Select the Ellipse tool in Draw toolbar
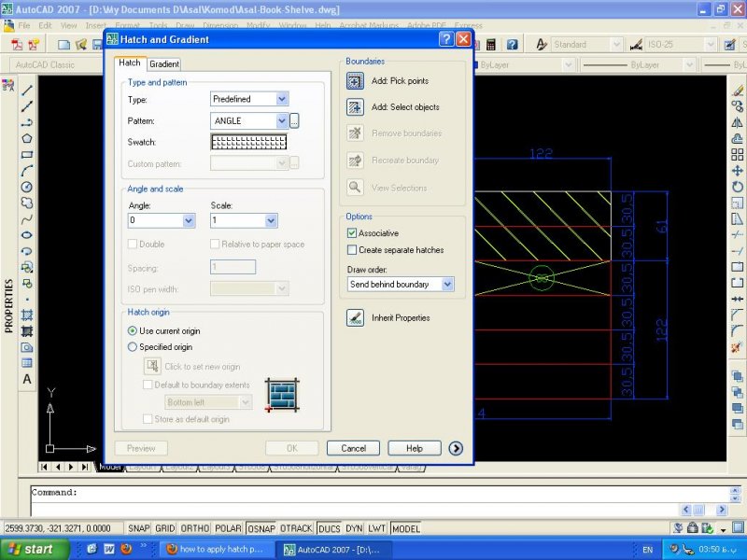 [27, 235]
